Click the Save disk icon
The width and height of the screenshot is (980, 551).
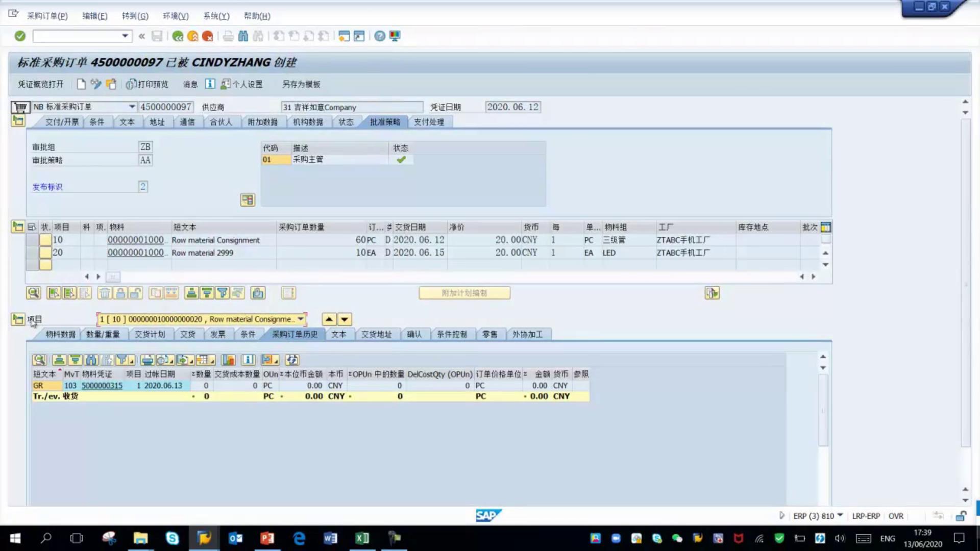[157, 36]
